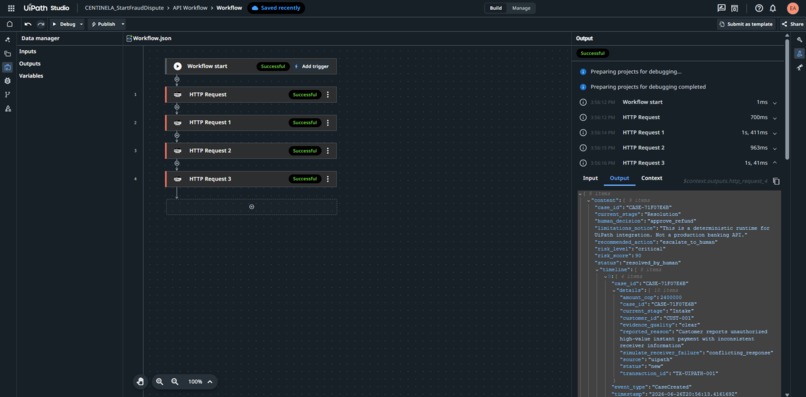Open CENTINELA_StartFraudDispute breadcrumb

coord(125,8)
